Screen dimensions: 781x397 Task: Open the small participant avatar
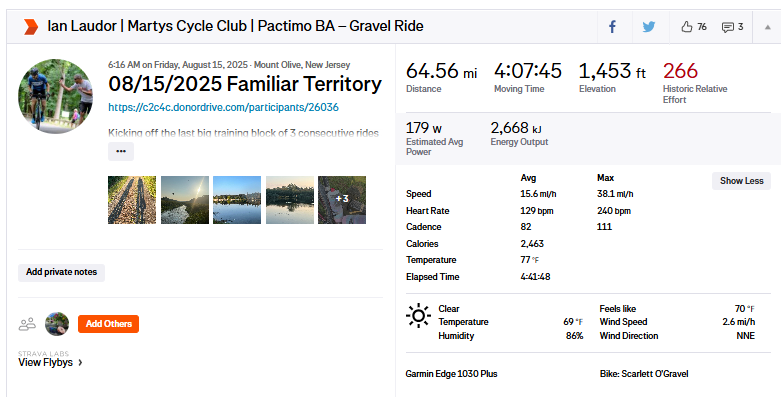[57, 324]
